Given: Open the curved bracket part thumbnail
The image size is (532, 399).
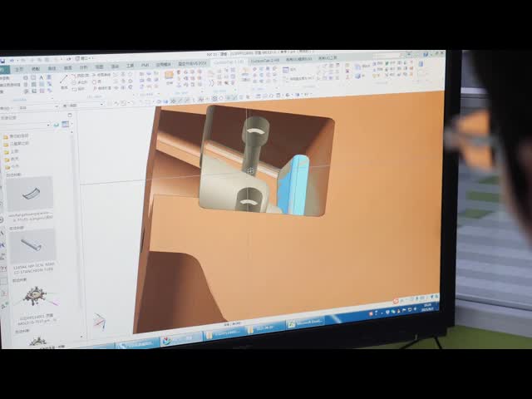Looking at the screenshot, I should 30,194.
